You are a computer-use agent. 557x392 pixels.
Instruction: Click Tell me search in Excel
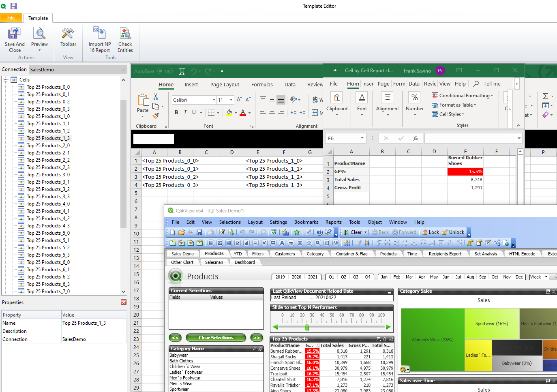click(487, 84)
